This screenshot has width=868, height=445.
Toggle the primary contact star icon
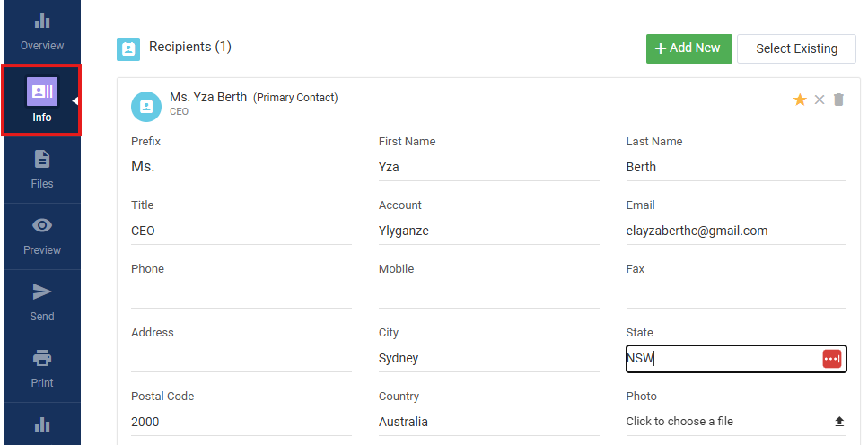pos(800,100)
